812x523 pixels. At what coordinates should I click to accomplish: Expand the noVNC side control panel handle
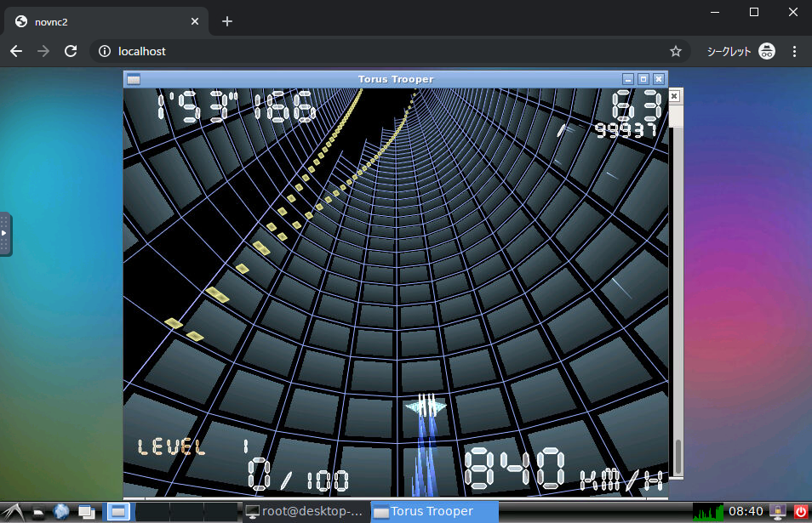(4, 233)
